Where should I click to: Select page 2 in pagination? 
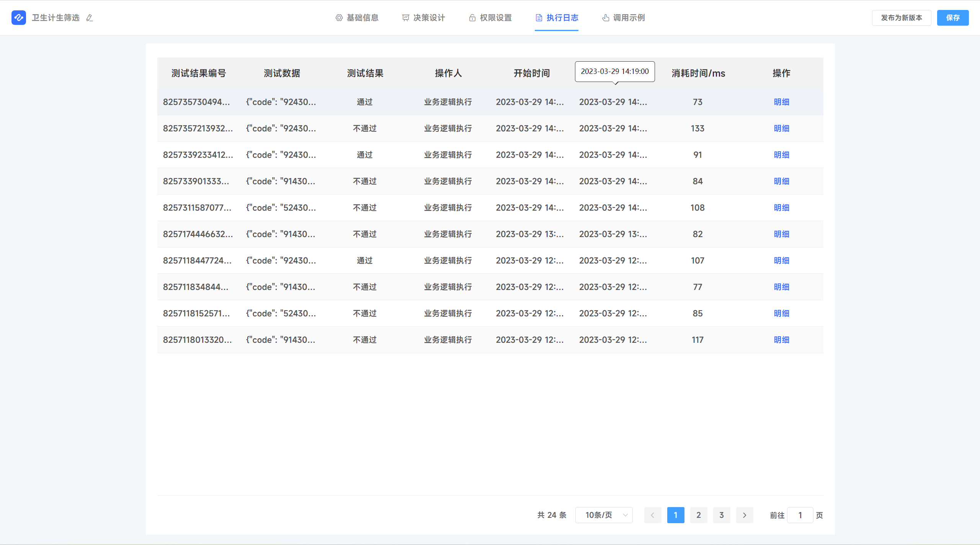click(x=699, y=515)
